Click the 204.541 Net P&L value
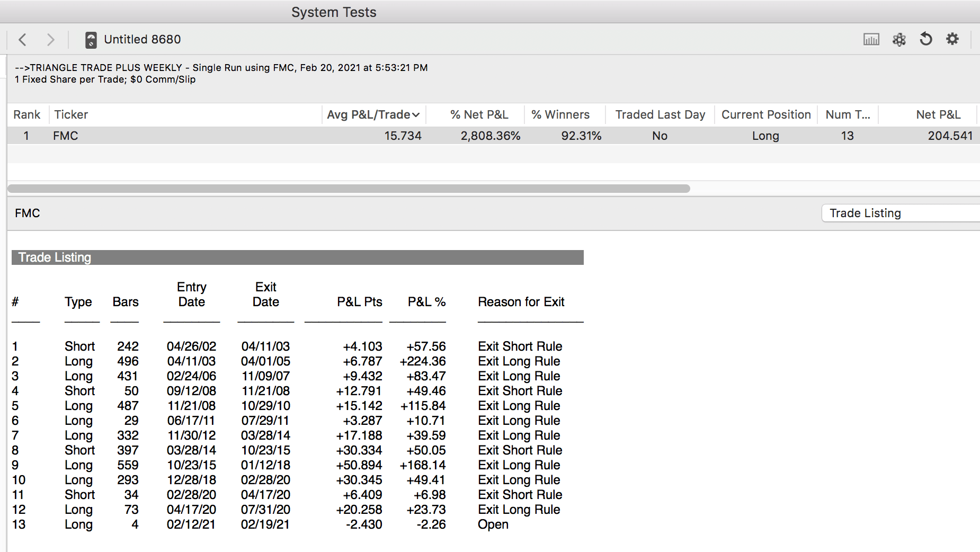980x552 pixels. (x=950, y=136)
